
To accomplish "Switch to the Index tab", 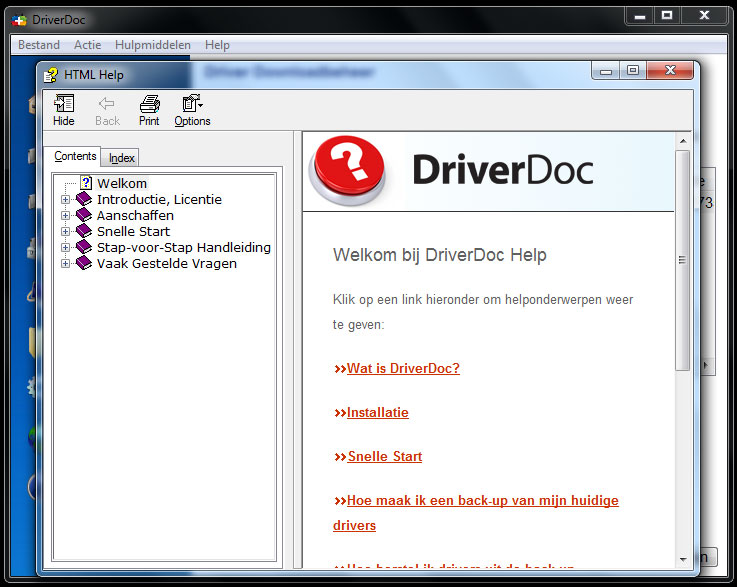I will pos(122,158).
